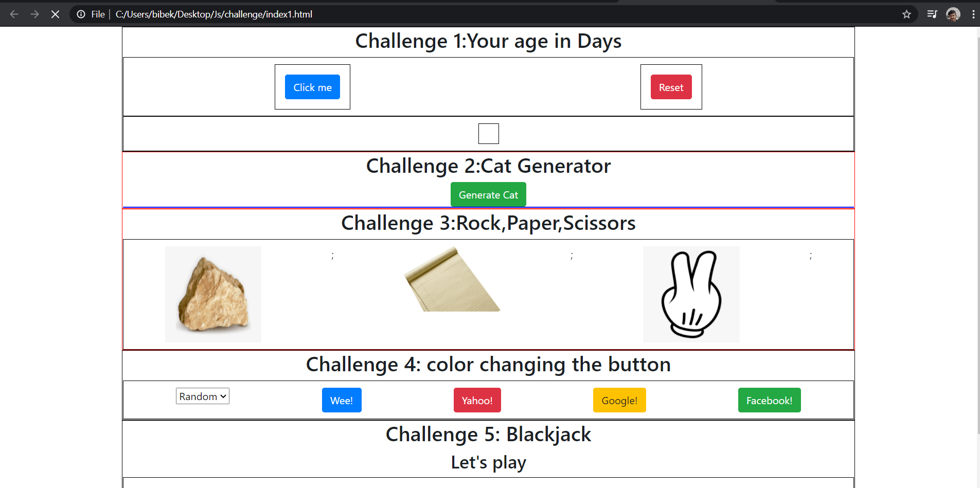This screenshot has height=488, width=980.
Task: Open the media control icon in toolbar
Action: [x=932, y=14]
